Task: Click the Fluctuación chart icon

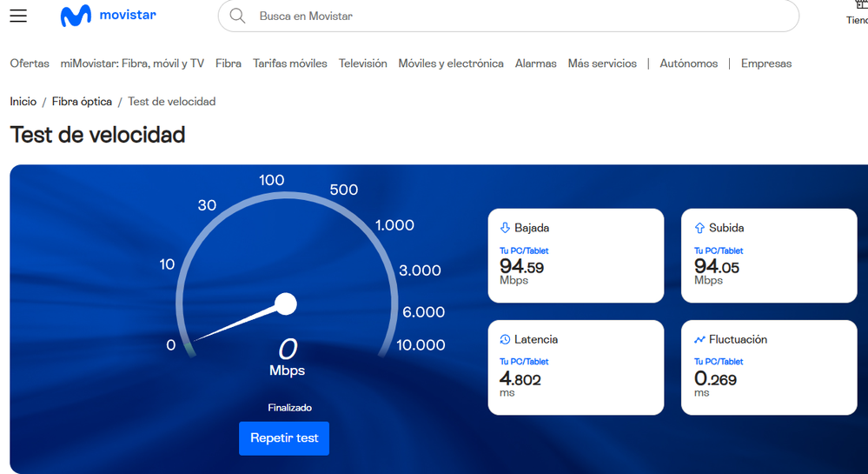Action: [699, 339]
